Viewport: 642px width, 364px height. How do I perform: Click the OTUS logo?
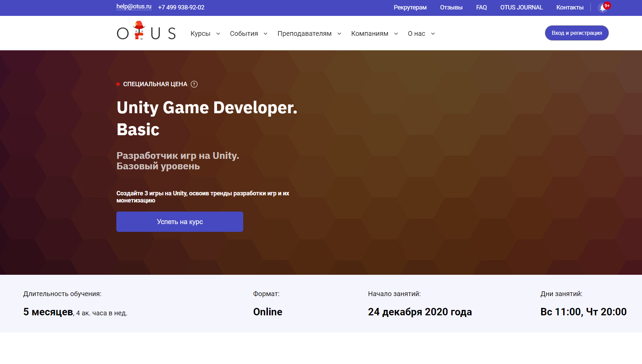pos(146,31)
